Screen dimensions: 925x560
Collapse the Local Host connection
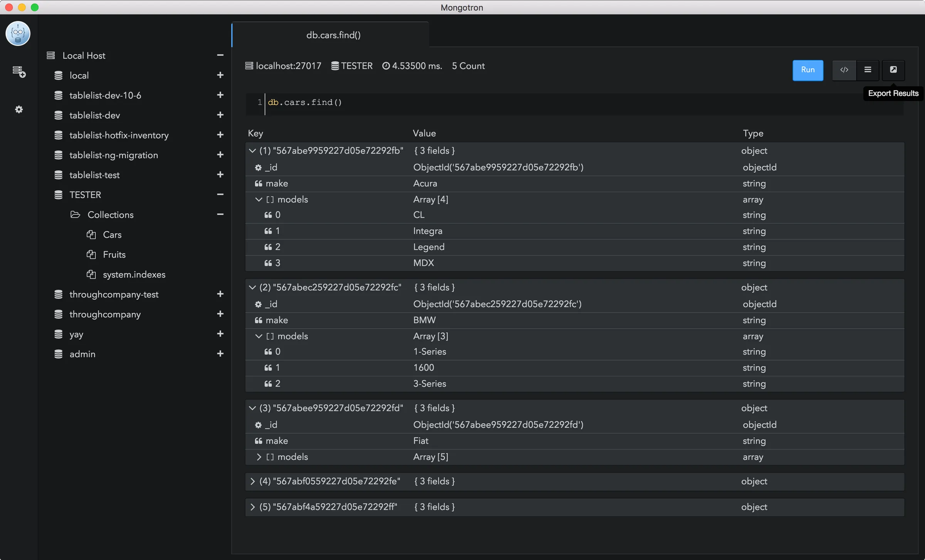click(220, 55)
